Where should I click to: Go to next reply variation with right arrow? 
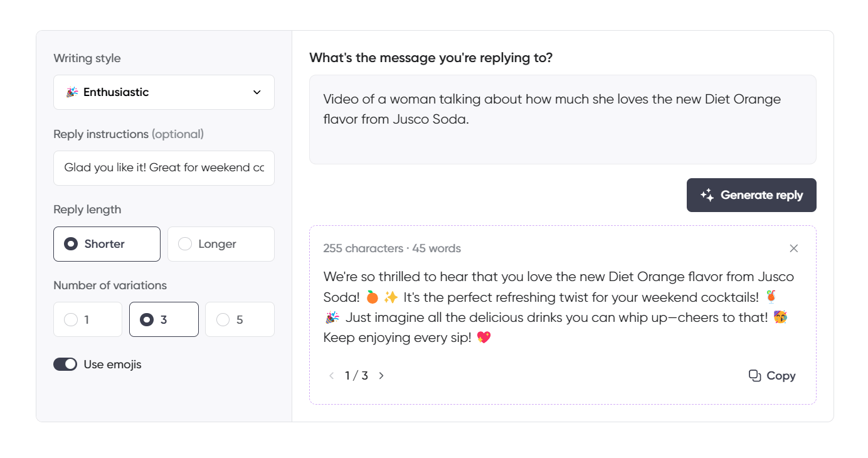pos(381,375)
